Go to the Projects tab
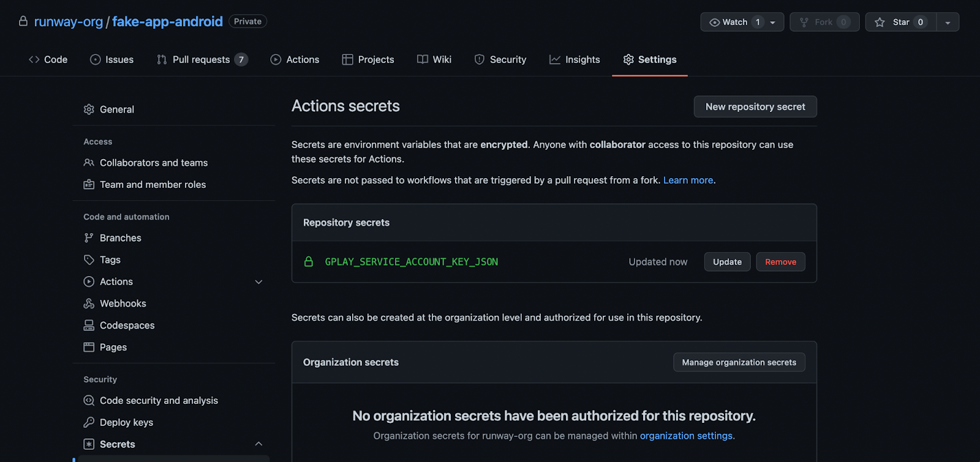The height and width of the screenshot is (462, 980). tap(368, 59)
